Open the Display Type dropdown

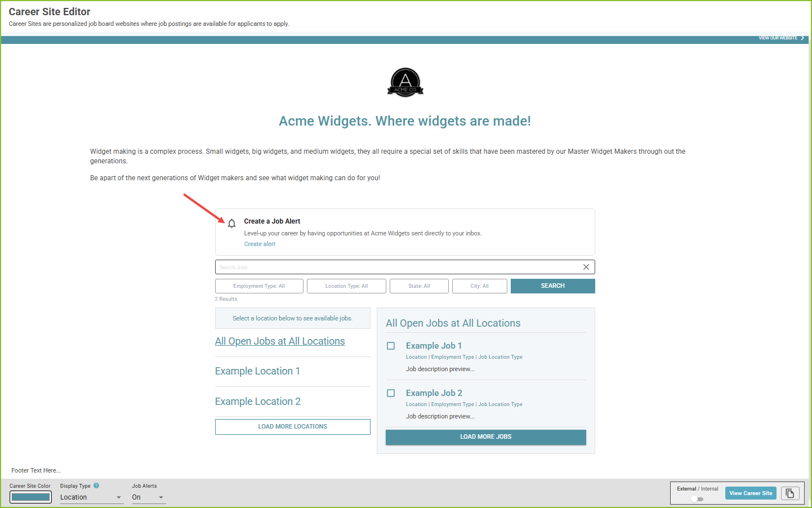click(91, 497)
